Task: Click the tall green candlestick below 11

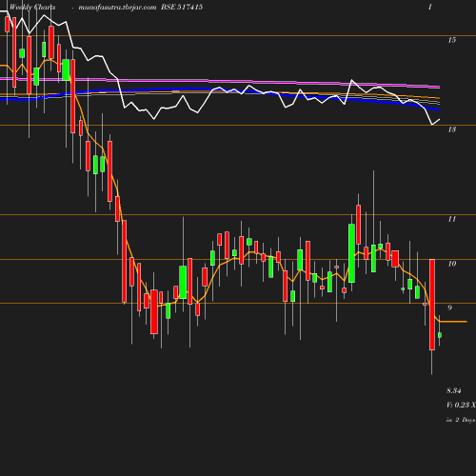Action: tap(351, 253)
